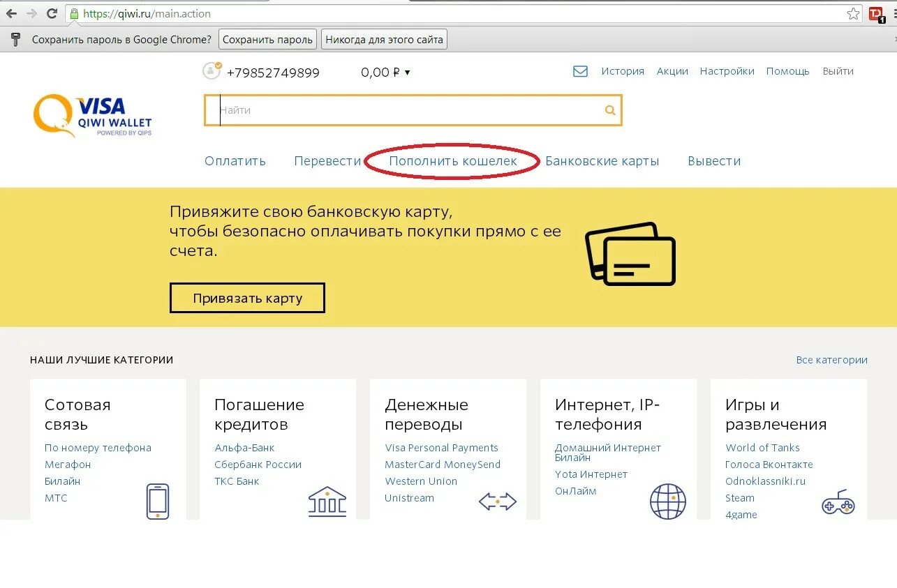Viewport: 897px width, 588px height.
Task: Click the address bar URL qiwi.ru/main.action
Action: (x=147, y=14)
